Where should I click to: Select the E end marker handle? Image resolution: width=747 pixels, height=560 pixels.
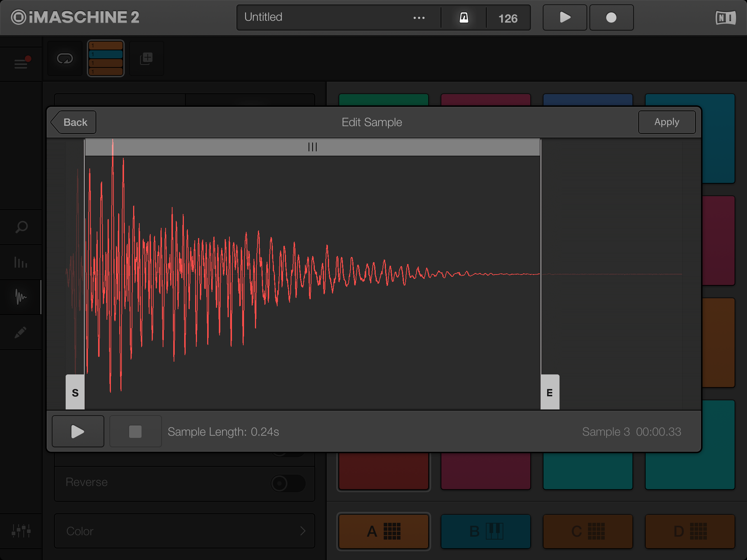[550, 392]
